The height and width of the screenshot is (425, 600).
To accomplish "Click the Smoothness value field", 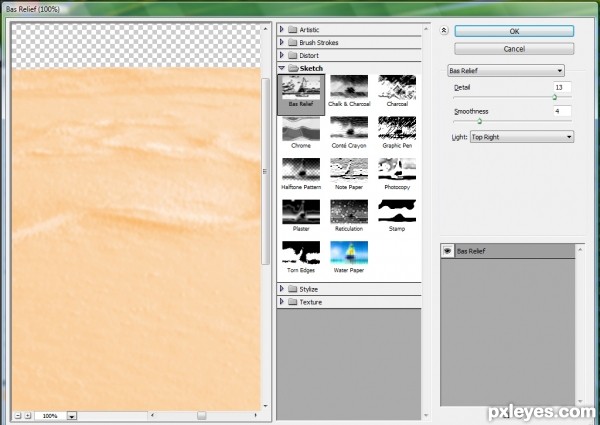I will [x=562, y=111].
